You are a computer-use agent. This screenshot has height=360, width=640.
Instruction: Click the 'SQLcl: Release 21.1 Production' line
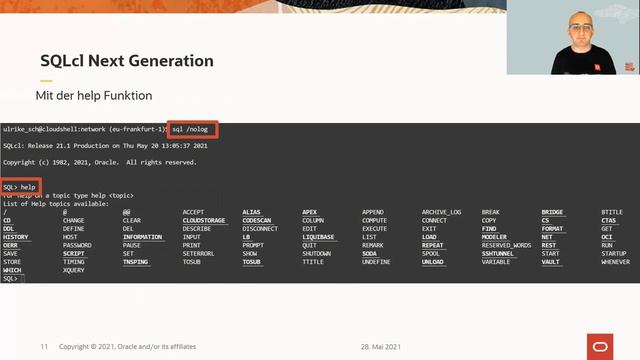tap(105, 146)
